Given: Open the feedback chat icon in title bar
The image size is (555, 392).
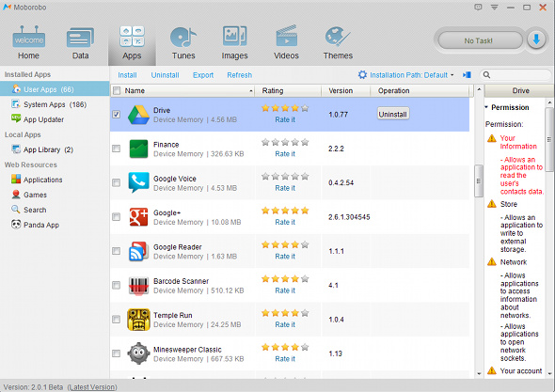Looking at the screenshot, I should 478,8.
